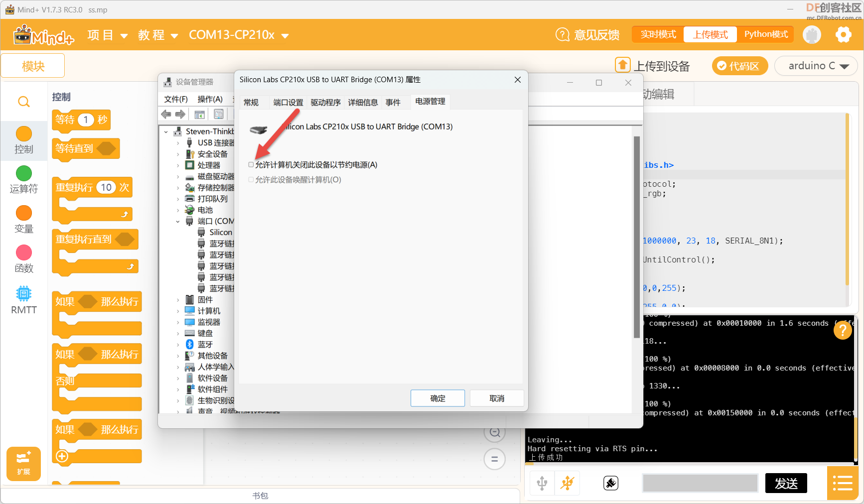Image resolution: width=864 pixels, height=504 pixels.
Task: Switch to 实时模式 mode
Action: click(x=658, y=34)
